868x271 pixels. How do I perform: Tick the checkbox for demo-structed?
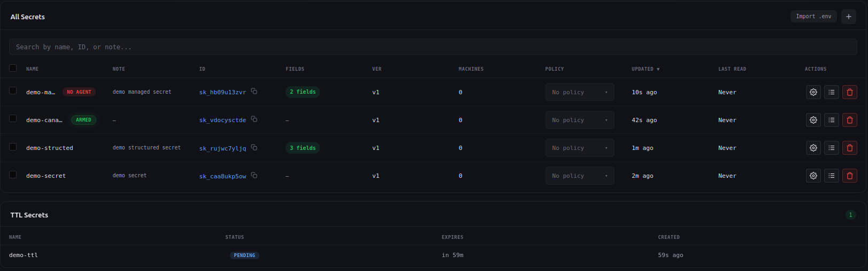coord(13,147)
